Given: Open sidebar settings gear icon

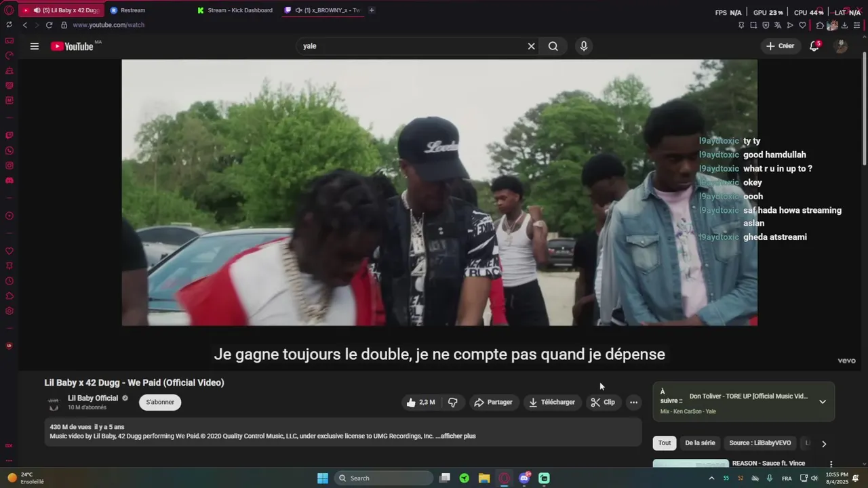Looking at the screenshot, I should point(9,311).
